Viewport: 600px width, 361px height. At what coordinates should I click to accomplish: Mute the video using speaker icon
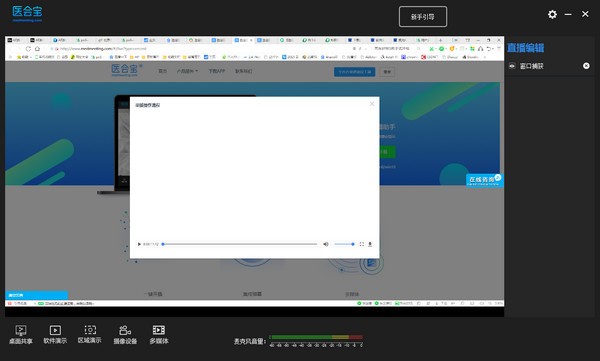point(326,244)
